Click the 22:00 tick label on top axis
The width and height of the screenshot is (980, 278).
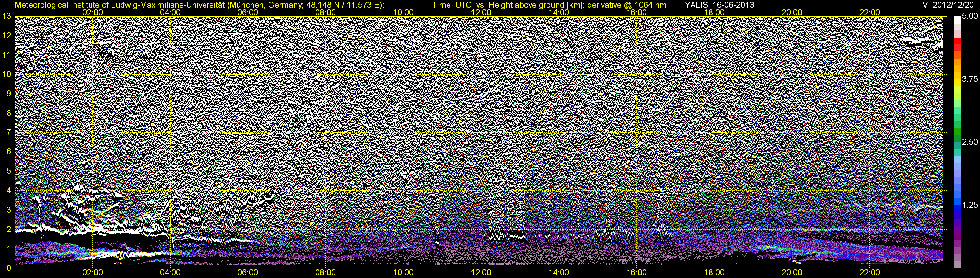870,12
